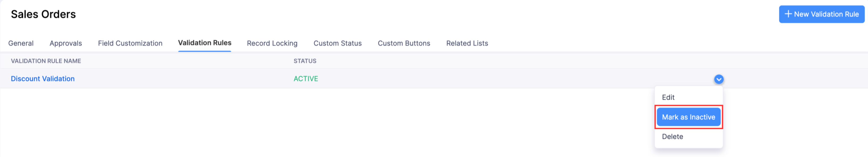Screen dimensions: 868x157
Task: Select the Field Customization tab
Action: (x=130, y=43)
